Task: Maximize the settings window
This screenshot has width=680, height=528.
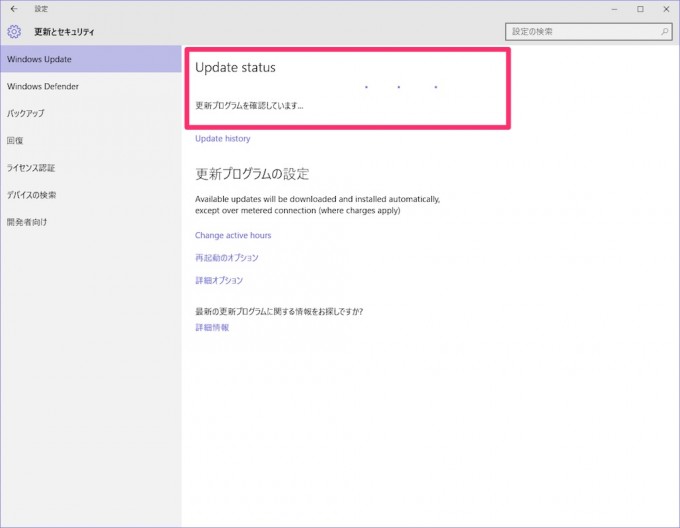Action: (641, 9)
